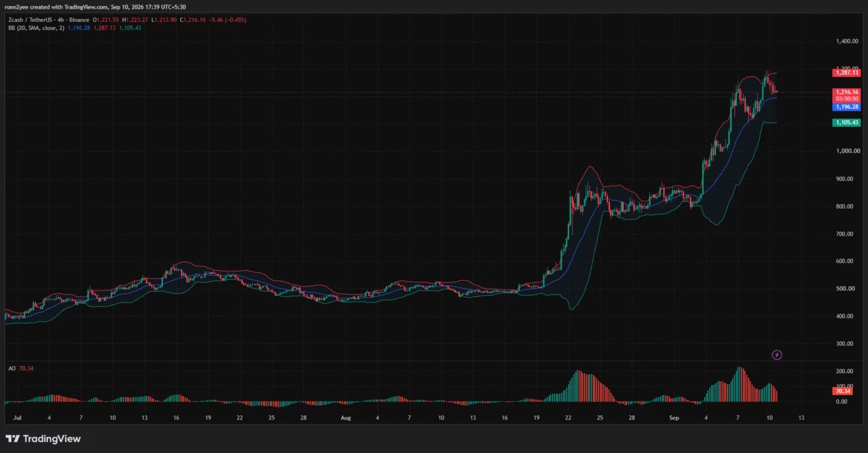Click the red 70.34 AO value tag

(x=843, y=391)
